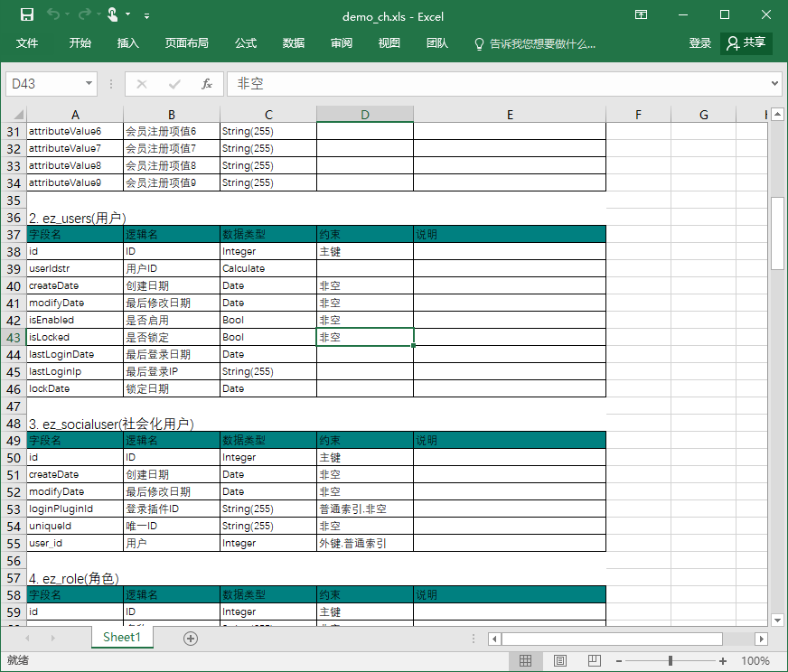The height and width of the screenshot is (672, 788).
Task: Expand the formula bar chevron
Action: point(774,83)
